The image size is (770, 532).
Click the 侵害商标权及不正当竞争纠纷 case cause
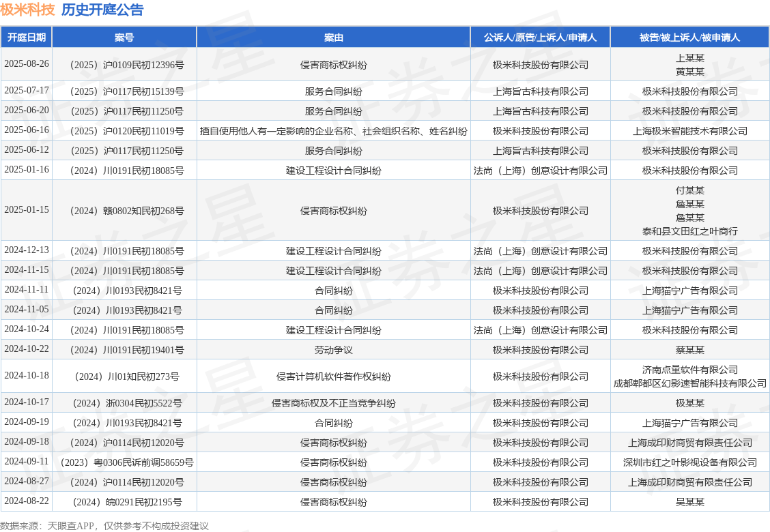point(333,403)
